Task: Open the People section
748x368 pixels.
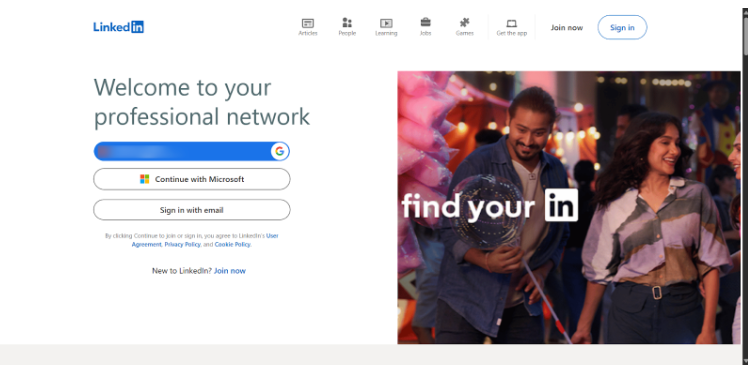Action: coord(347,27)
